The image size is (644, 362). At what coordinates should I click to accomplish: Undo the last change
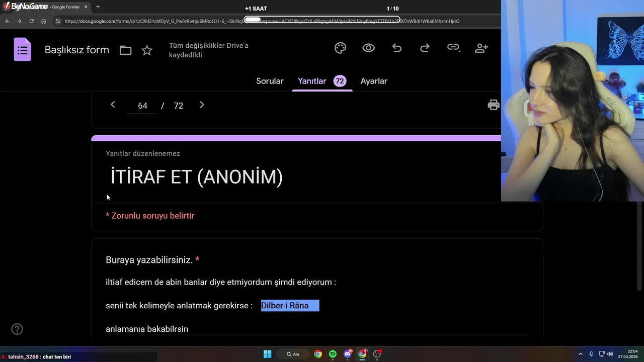[x=397, y=48]
